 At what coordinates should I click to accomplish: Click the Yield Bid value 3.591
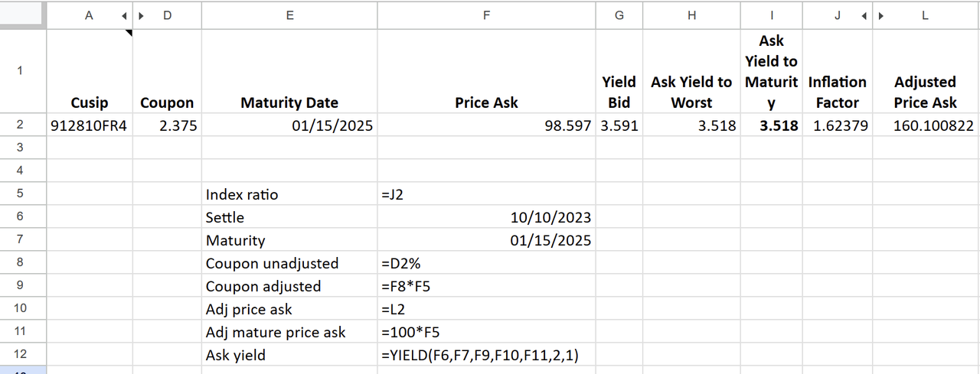click(619, 125)
